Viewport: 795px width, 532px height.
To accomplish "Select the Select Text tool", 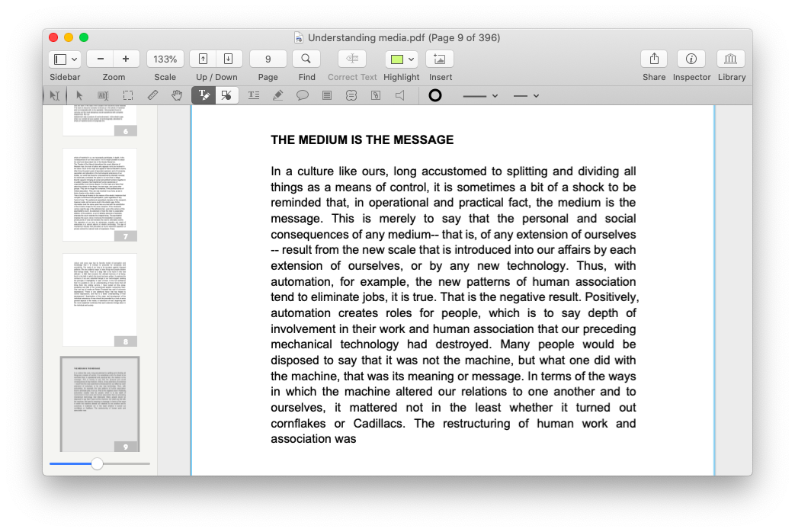I will (x=104, y=95).
